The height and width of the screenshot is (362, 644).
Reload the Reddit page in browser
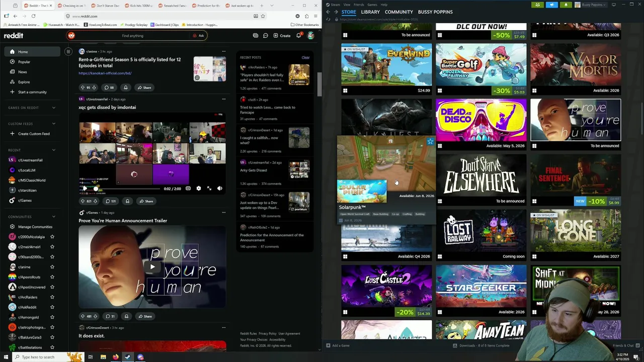pyautogui.click(x=33, y=16)
